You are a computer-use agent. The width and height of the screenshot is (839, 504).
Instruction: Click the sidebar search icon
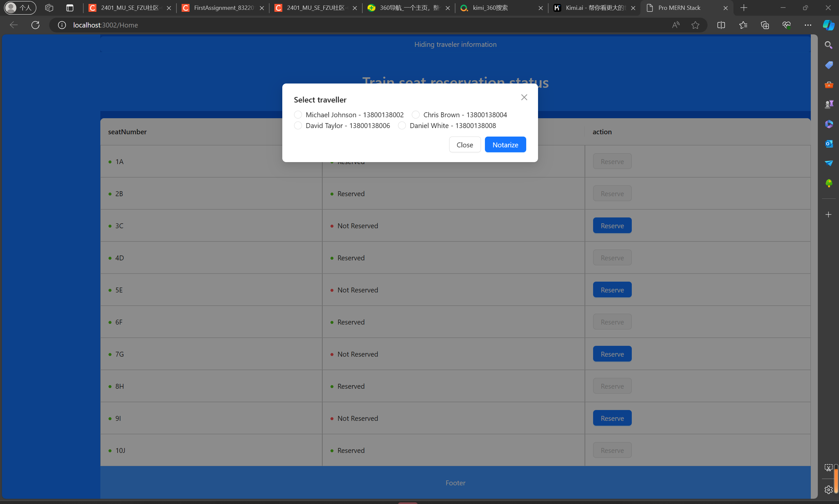click(x=829, y=45)
